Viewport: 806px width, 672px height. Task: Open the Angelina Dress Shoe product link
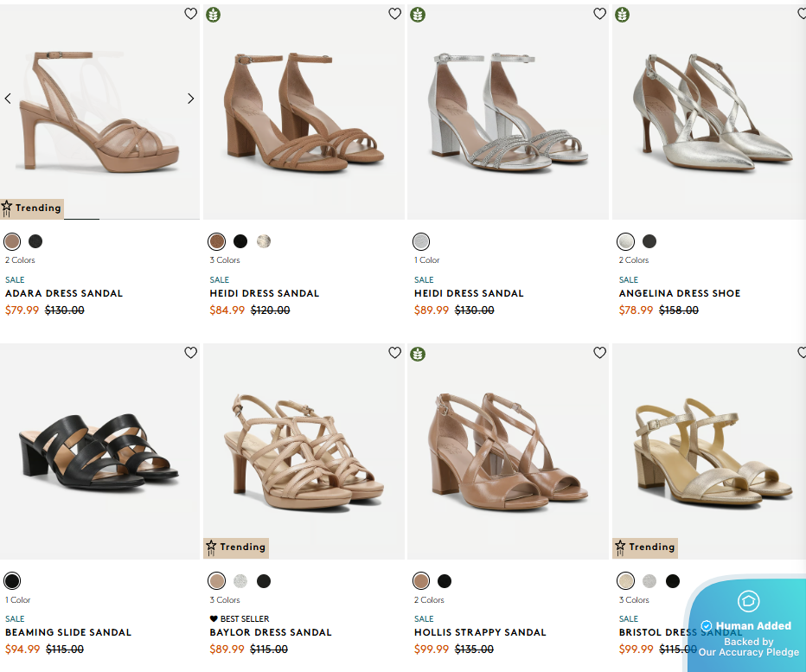tap(680, 293)
